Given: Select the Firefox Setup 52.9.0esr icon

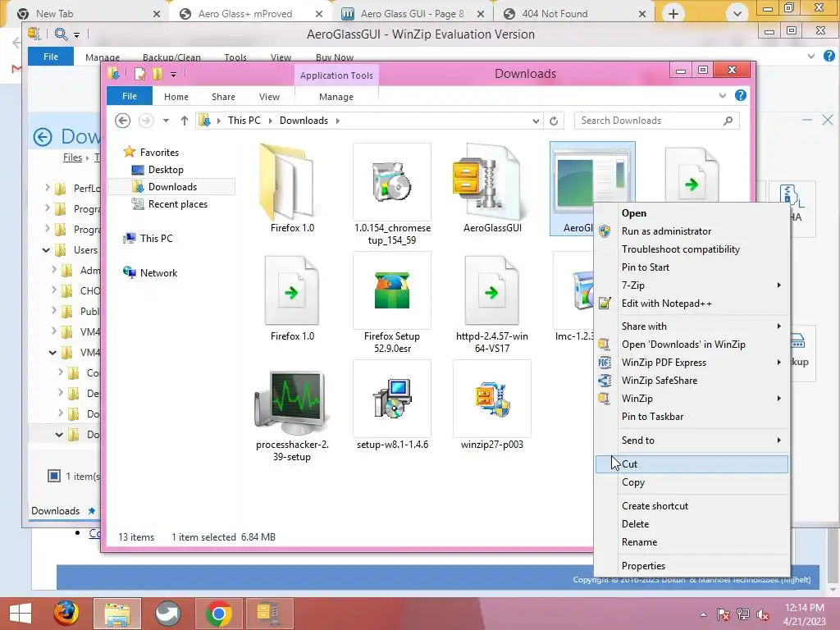Looking at the screenshot, I should [x=391, y=291].
